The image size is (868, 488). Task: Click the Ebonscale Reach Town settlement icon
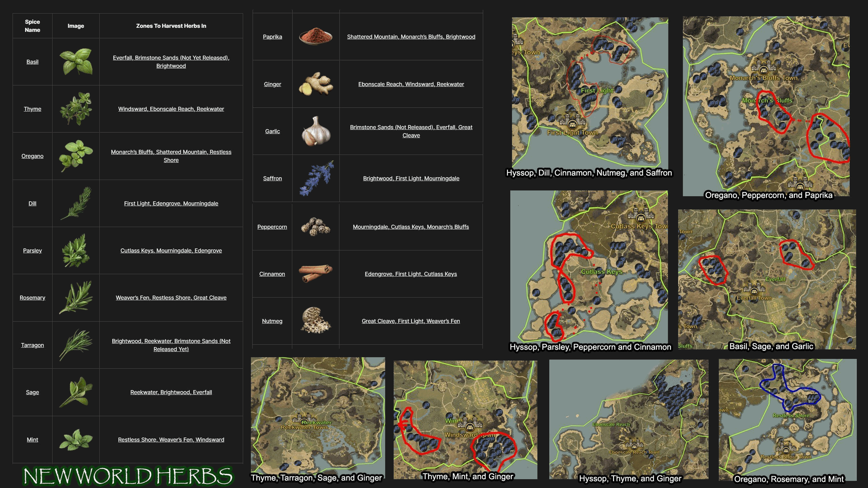pyautogui.click(x=634, y=443)
